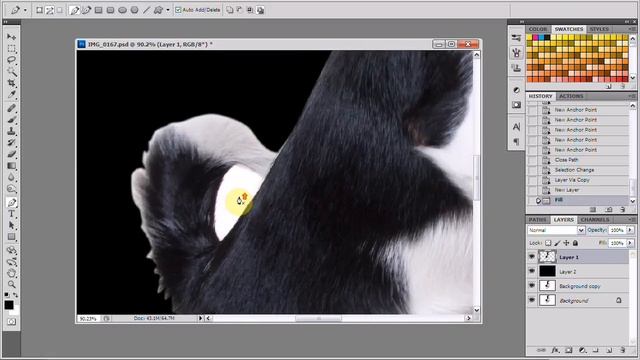Screen dimensions: 640x360
Task: Select the Background copy layer row
Action: 578,286
